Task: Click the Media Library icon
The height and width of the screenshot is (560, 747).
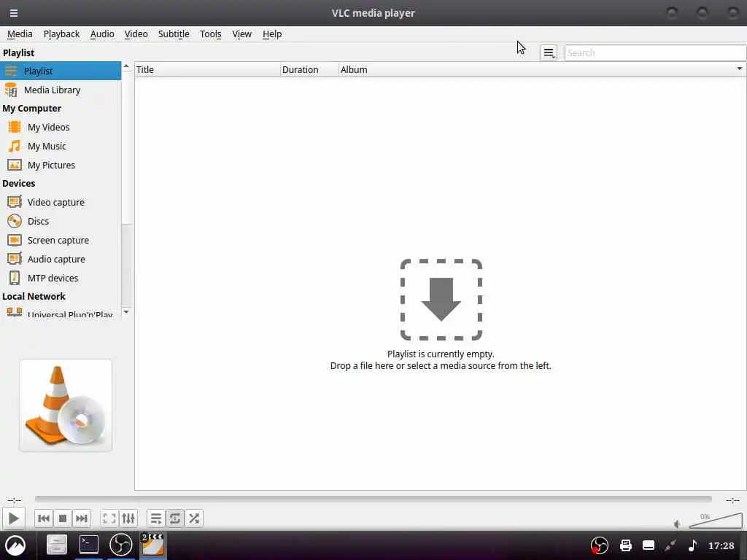Action: (10, 90)
